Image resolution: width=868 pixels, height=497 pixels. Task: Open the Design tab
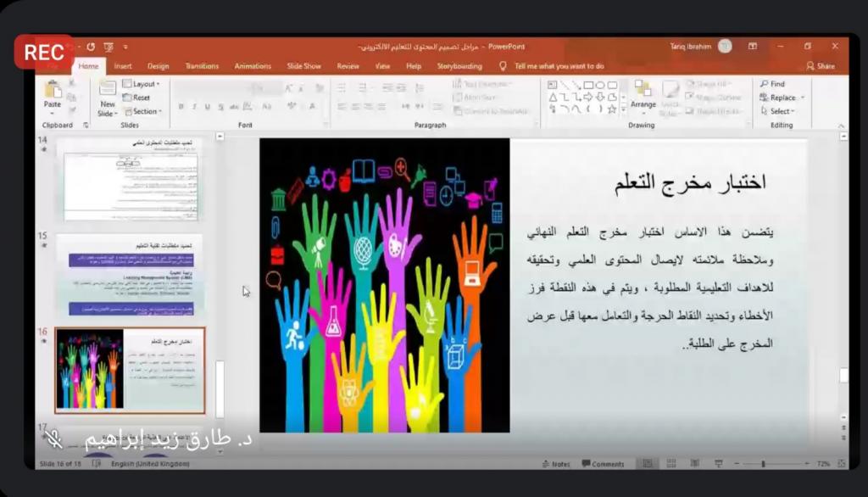tap(158, 66)
